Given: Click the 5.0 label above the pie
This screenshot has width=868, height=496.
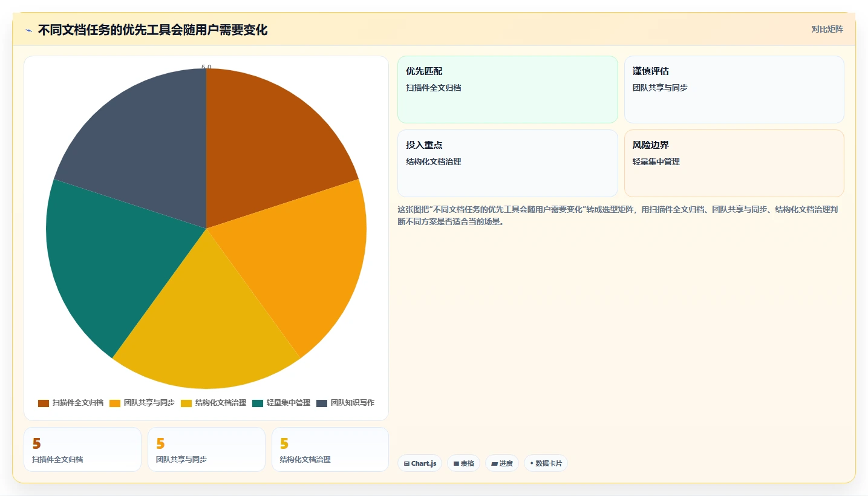Looking at the screenshot, I should click(206, 67).
